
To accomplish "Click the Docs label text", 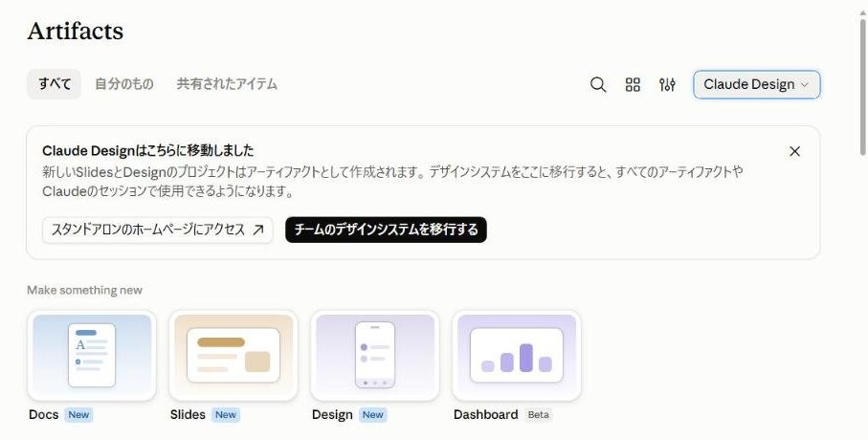I will (44, 414).
